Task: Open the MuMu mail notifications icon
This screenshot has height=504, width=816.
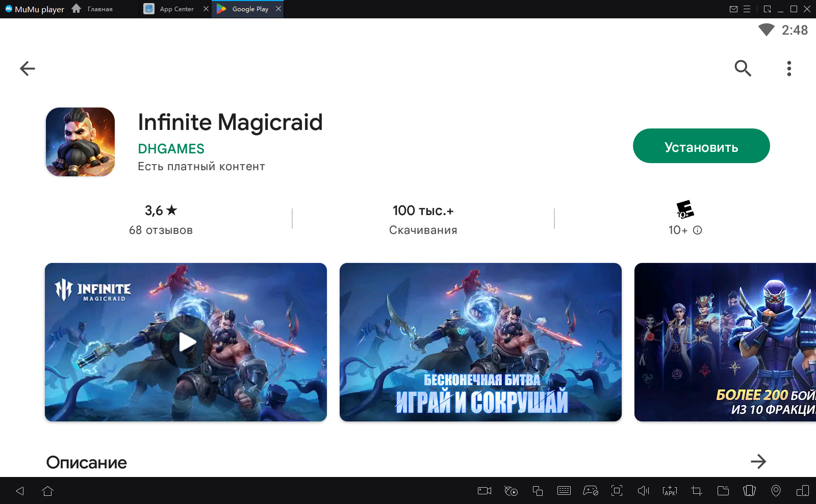Action: coord(733,9)
